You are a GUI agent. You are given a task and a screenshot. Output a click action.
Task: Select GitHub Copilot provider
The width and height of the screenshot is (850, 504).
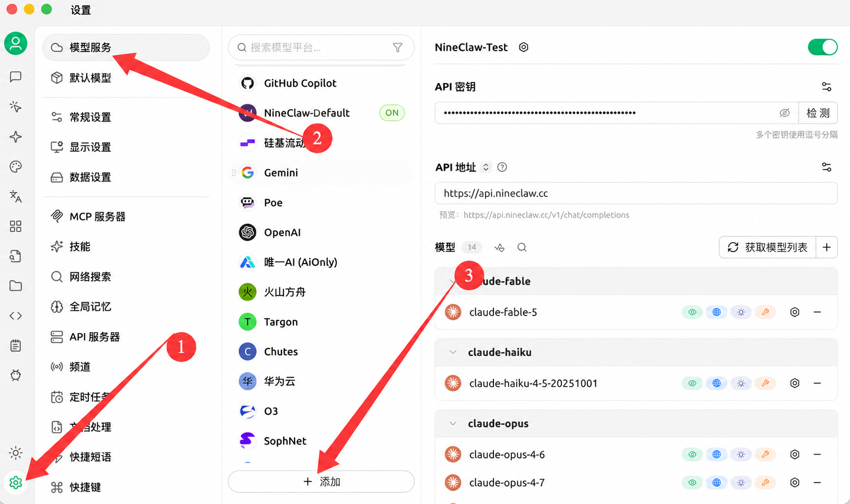(x=321, y=83)
